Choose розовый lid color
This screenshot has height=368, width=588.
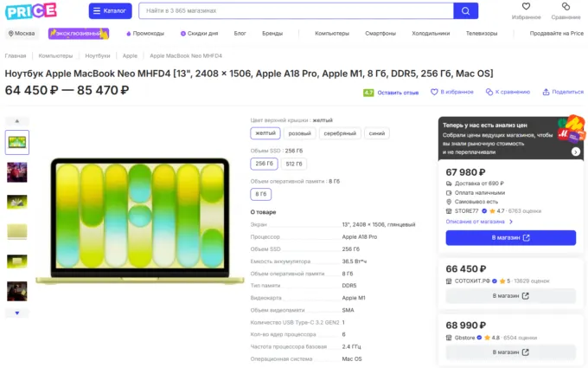[300, 133]
